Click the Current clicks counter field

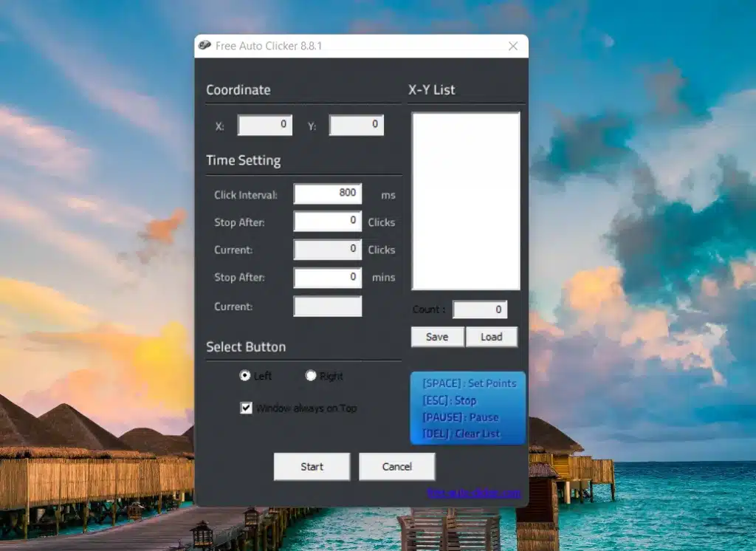pos(327,250)
